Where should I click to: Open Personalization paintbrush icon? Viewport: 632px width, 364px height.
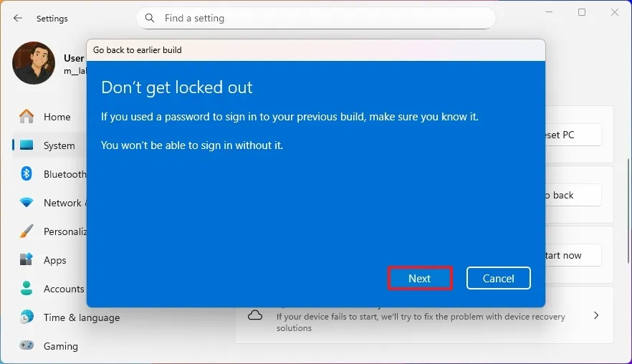27,231
